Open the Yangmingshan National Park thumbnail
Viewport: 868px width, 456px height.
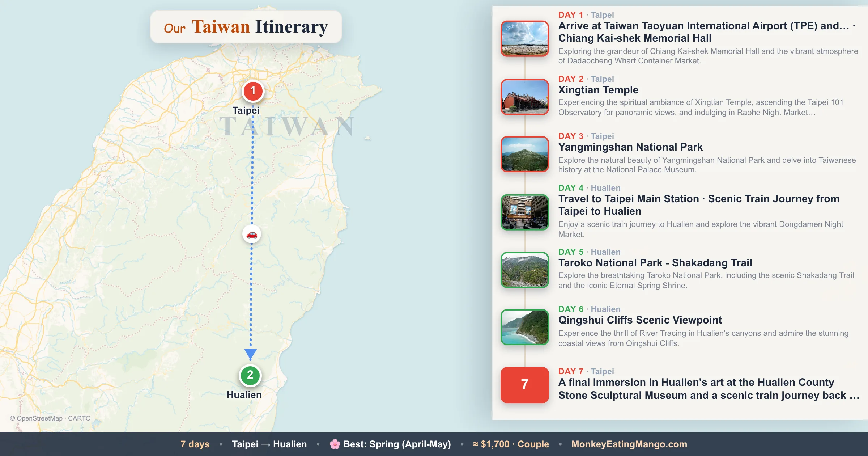point(524,154)
